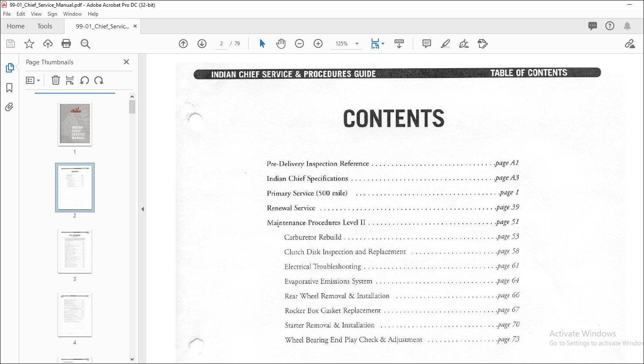Screen dimensions: 644x364
Task: Click 'Rocker Box Gasket Replacement' entry
Action: (333, 311)
